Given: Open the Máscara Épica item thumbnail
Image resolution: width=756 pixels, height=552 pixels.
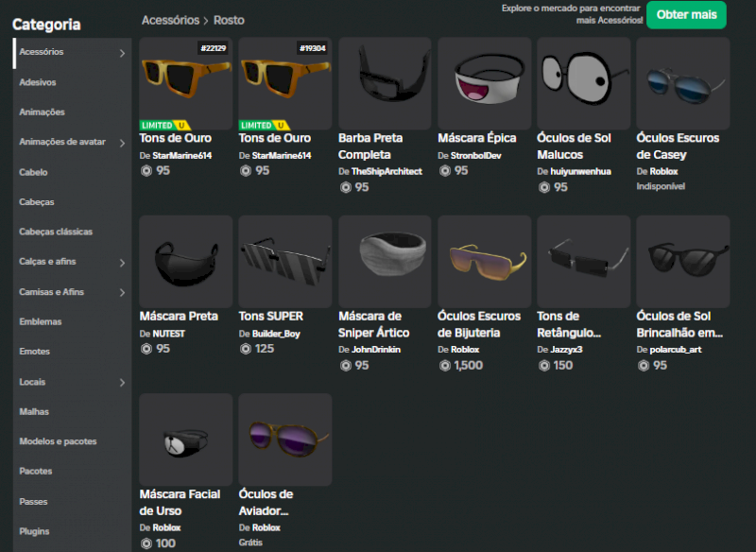Looking at the screenshot, I should [x=484, y=83].
